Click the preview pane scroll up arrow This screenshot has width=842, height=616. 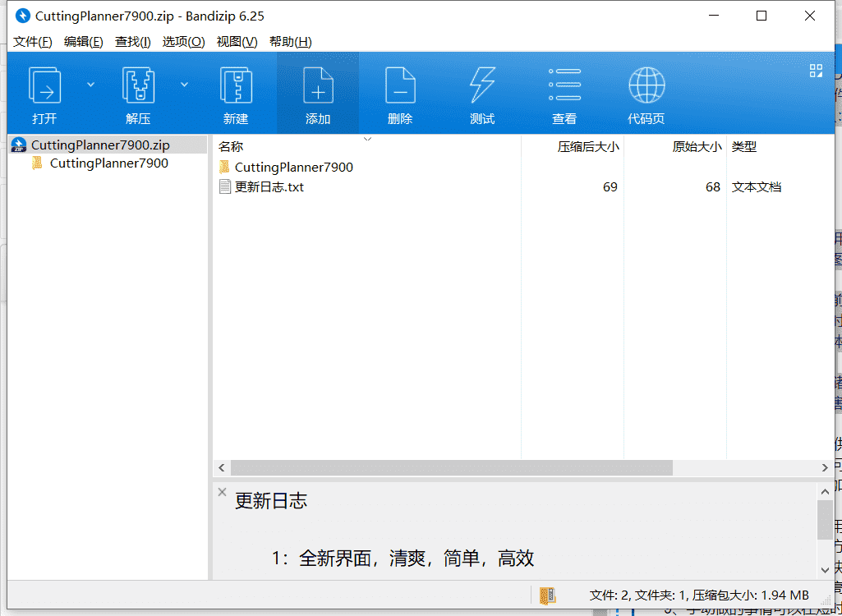[825, 491]
